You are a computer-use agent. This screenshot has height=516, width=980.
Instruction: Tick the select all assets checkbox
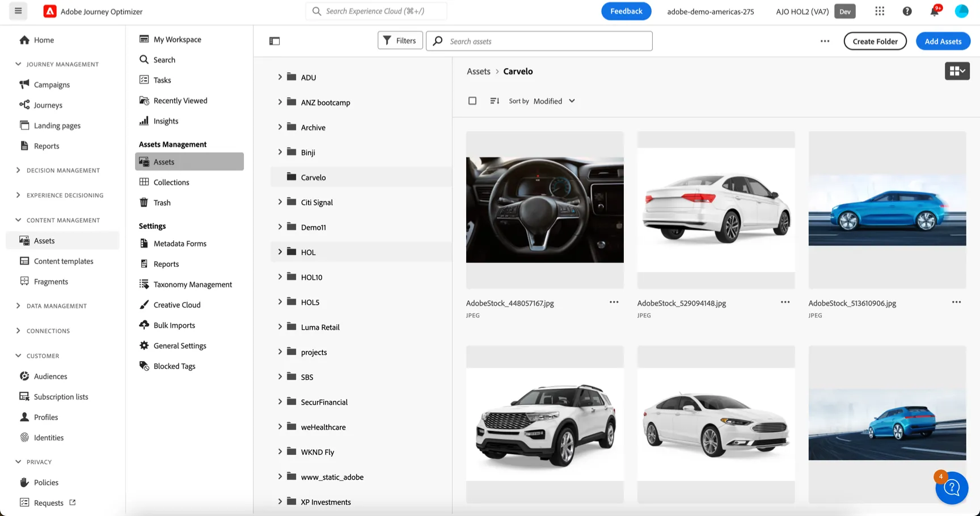pos(472,100)
